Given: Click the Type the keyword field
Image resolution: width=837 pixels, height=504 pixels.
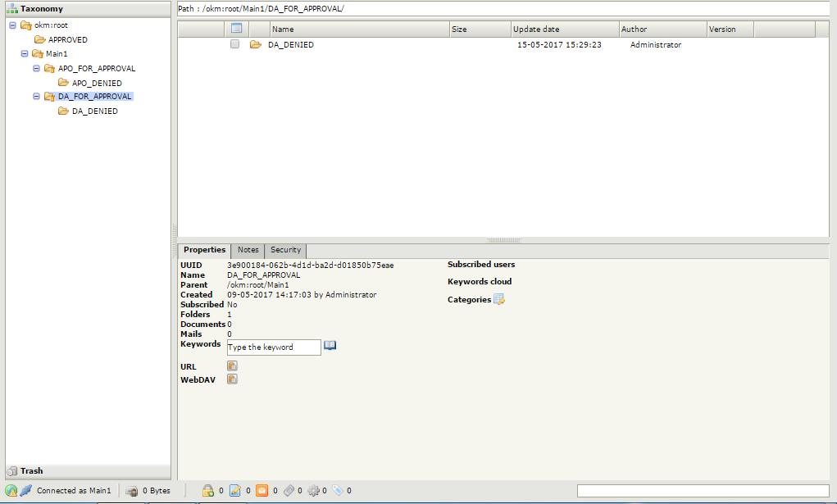Looking at the screenshot, I should coord(274,347).
